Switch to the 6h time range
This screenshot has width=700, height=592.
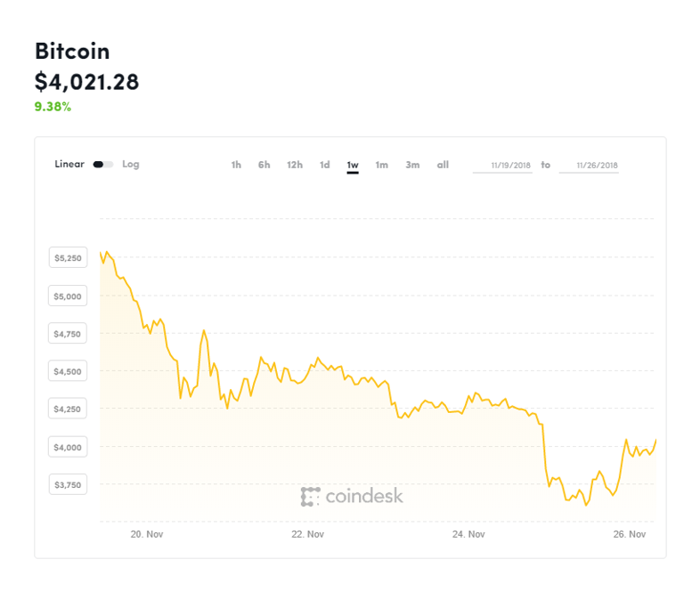[265, 165]
